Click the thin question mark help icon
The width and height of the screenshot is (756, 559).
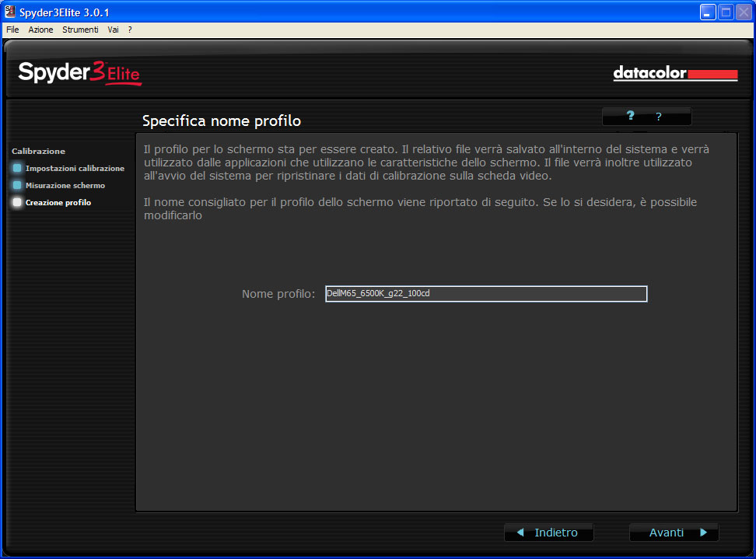[x=659, y=117]
